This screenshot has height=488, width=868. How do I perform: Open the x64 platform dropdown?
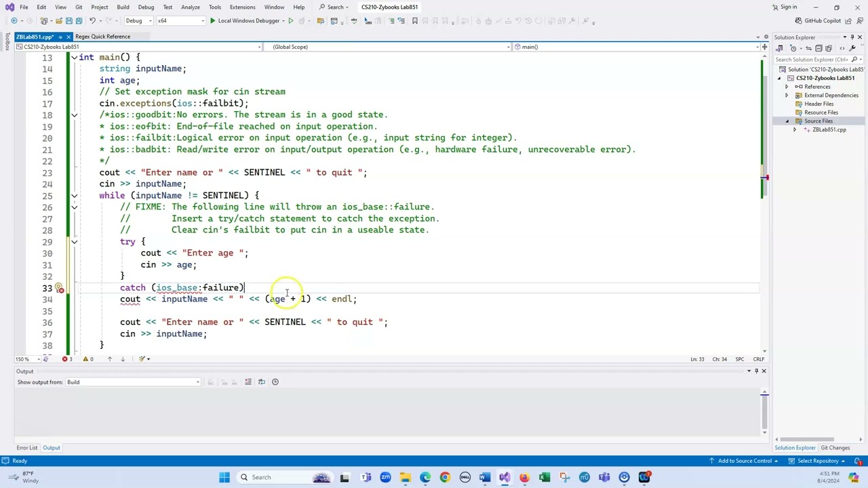180,21
